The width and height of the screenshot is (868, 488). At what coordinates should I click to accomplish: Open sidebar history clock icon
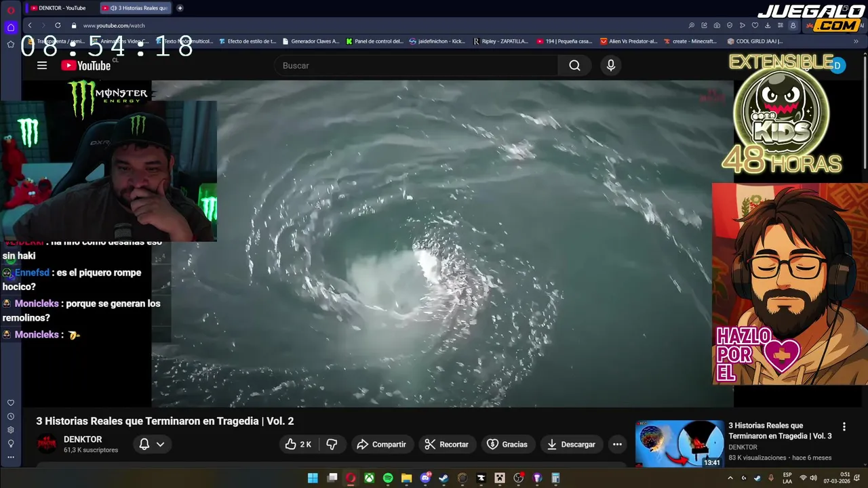[x=11, y=416]
